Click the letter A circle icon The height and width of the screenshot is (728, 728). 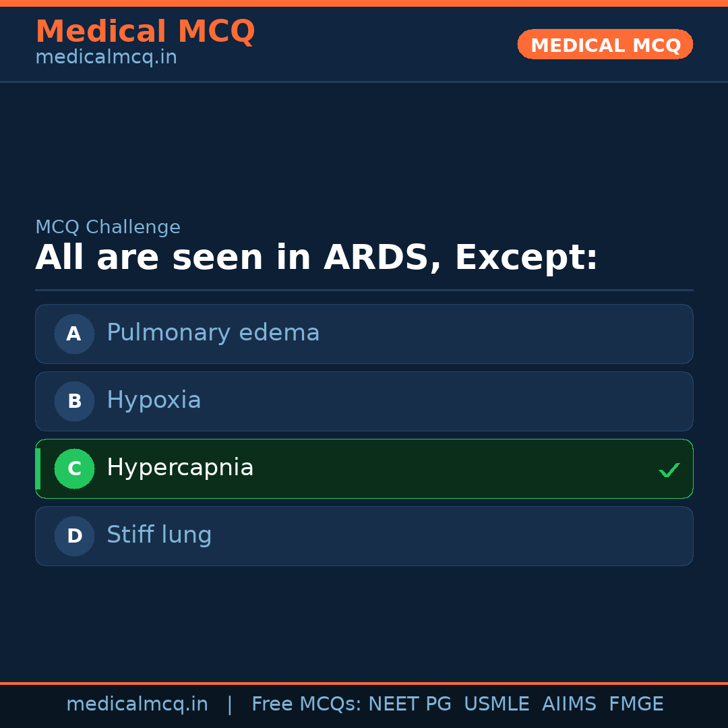point(74,334)
